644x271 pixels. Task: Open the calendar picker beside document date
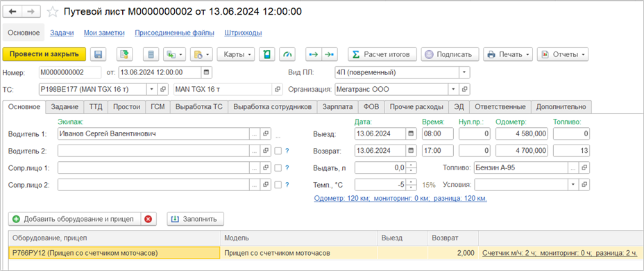tap(207, 73)
